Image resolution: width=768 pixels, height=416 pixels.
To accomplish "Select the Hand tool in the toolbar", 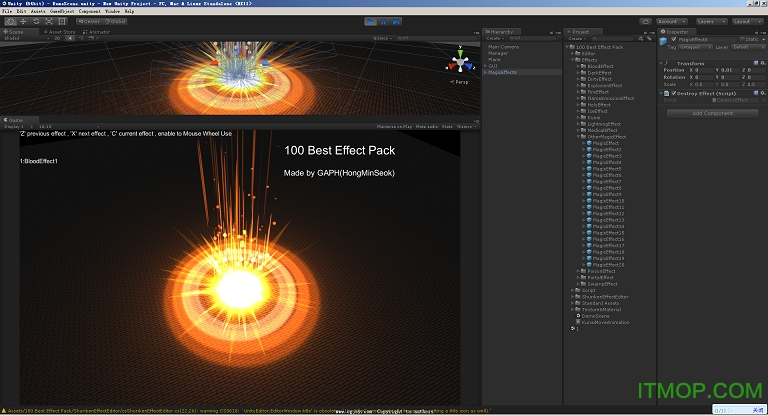I will tap(11, 22).
